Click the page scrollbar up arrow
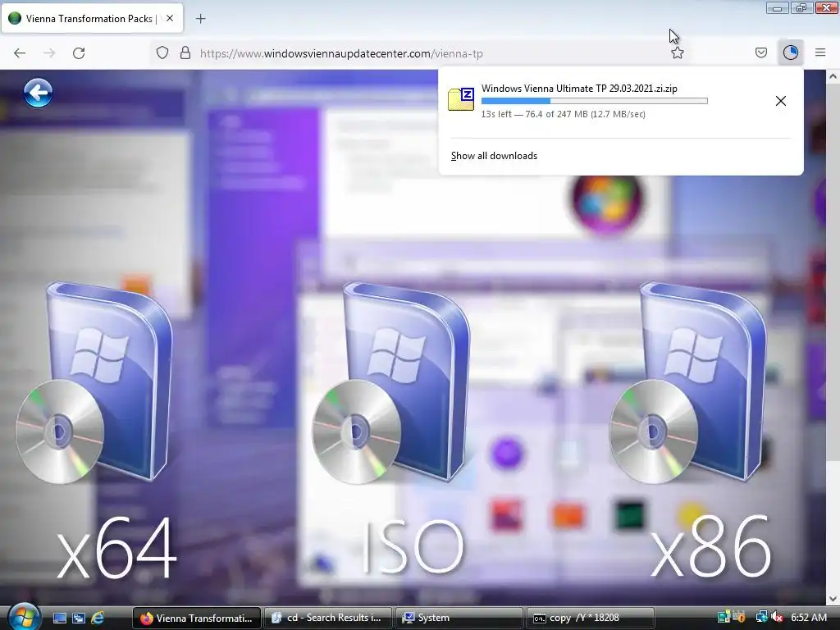840x630 pixels. point(833,76)
